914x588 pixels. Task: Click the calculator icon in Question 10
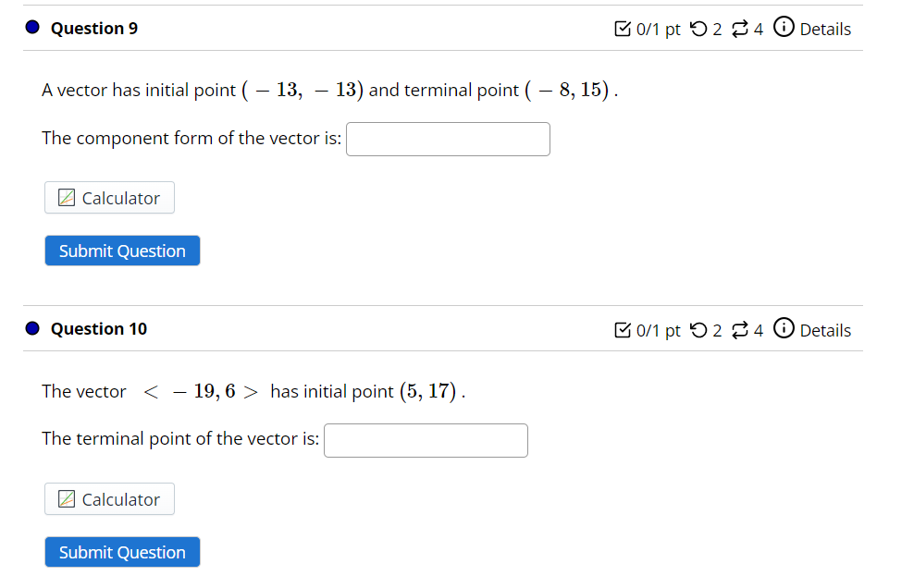tap(65, 498)
